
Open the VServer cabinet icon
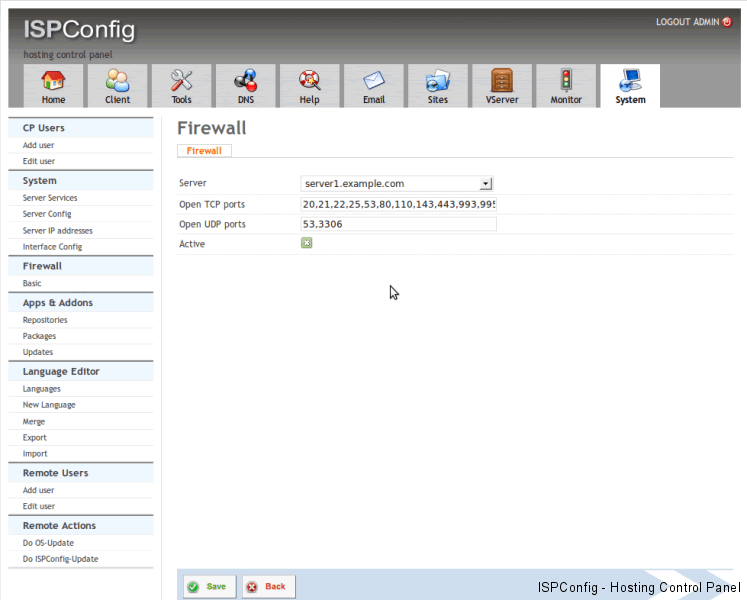(x=502, y=81)
